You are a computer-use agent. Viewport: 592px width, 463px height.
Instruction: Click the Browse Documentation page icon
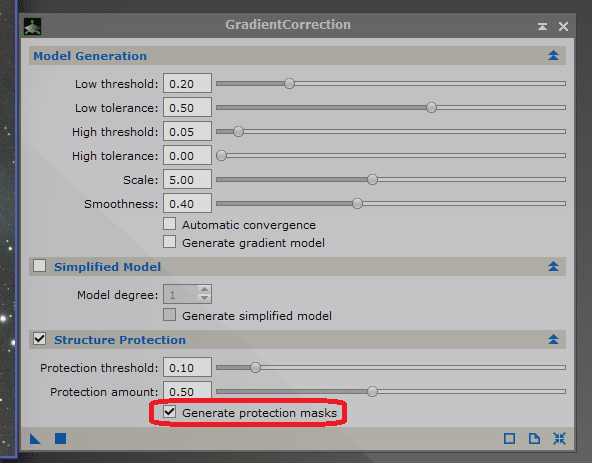[x=534, y=438]
